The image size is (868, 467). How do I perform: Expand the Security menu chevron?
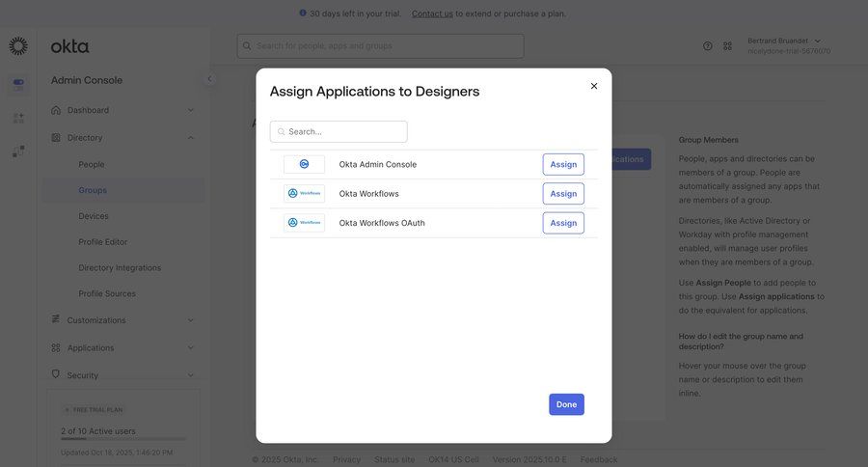point(190,375)
